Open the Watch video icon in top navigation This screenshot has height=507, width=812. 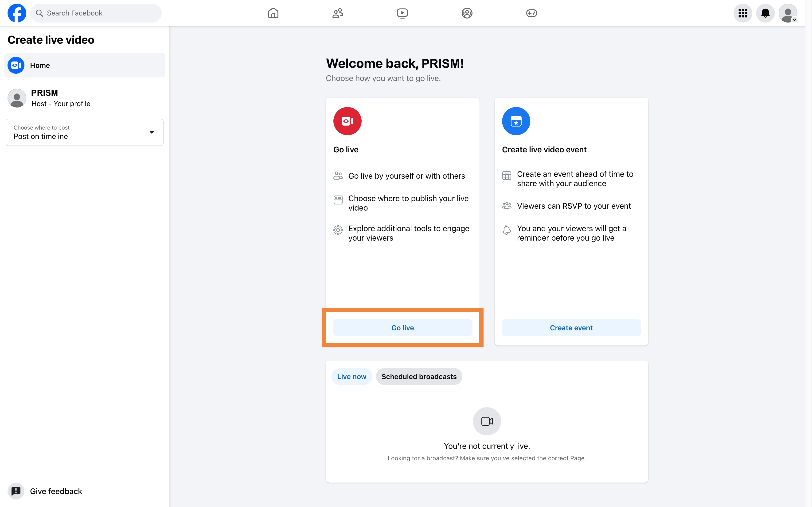coord(402,13)
